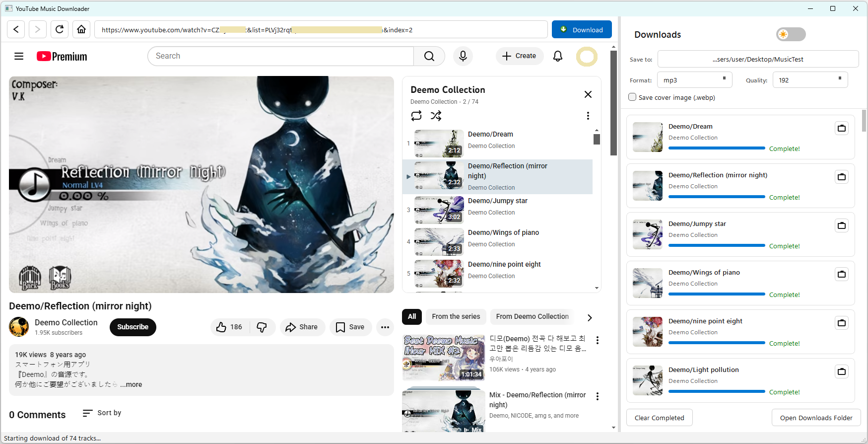Open more actions menu below the video
This screenshot has height=444, width=868.
[x=385, y=327]
